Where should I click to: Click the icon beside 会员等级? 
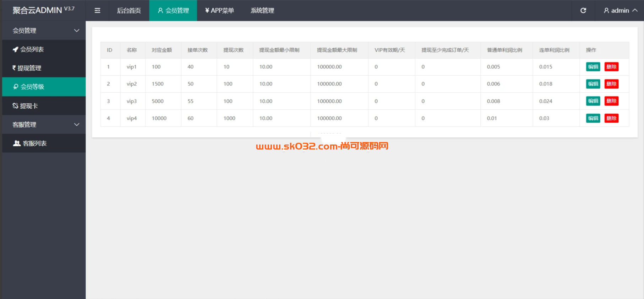[16, 87]
